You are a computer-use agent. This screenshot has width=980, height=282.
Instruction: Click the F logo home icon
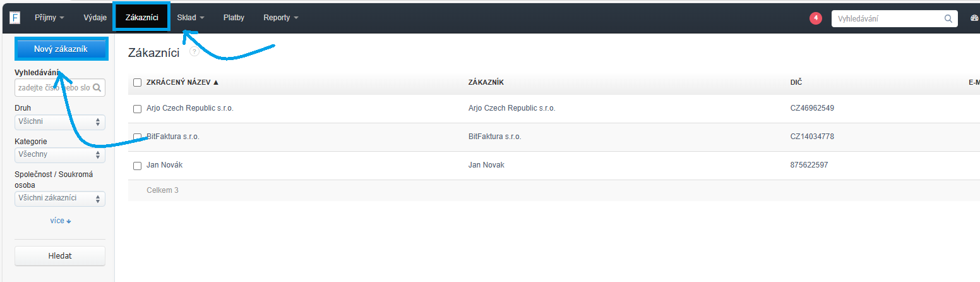tap(15, 18)
